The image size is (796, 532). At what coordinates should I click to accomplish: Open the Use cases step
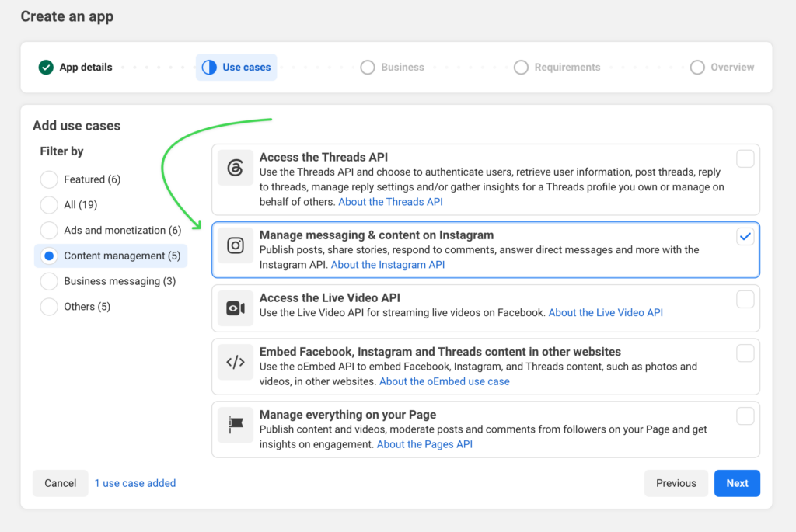[236, 67]
